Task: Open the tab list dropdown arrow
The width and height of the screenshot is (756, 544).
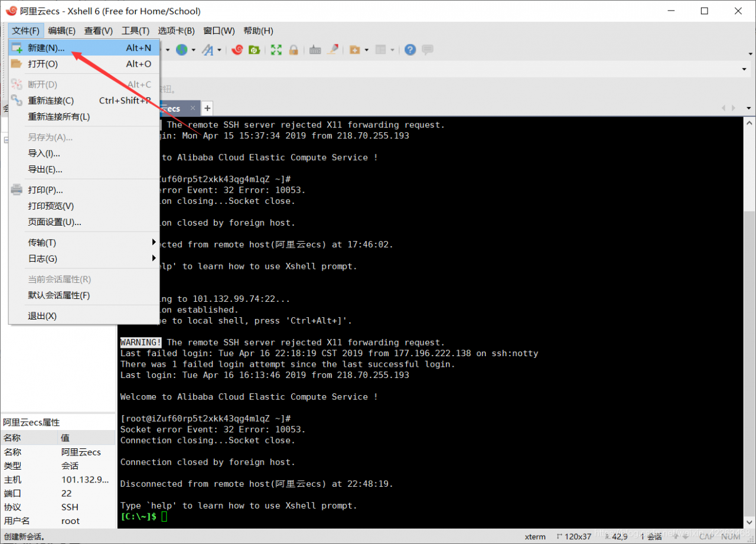Action: (x=749, y=109)
